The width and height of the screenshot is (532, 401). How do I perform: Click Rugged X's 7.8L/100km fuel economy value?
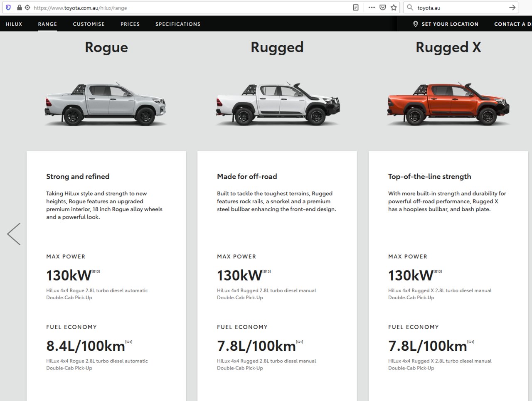428,346
